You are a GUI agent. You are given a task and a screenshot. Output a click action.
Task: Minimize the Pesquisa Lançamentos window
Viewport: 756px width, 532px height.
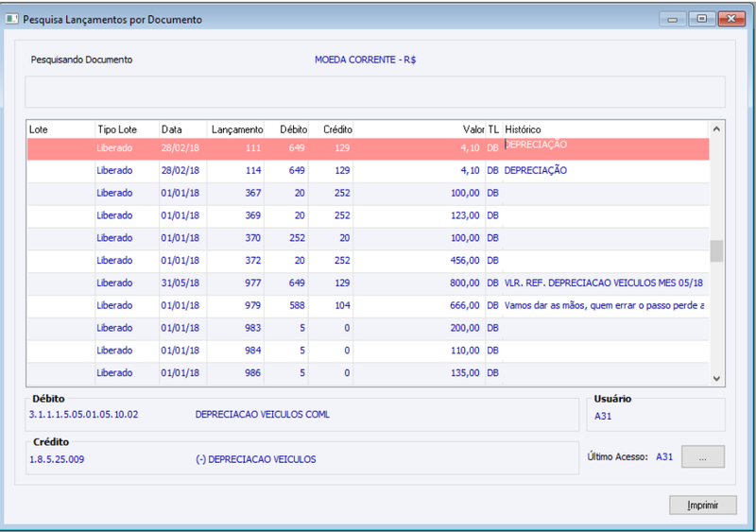[673, 19]
